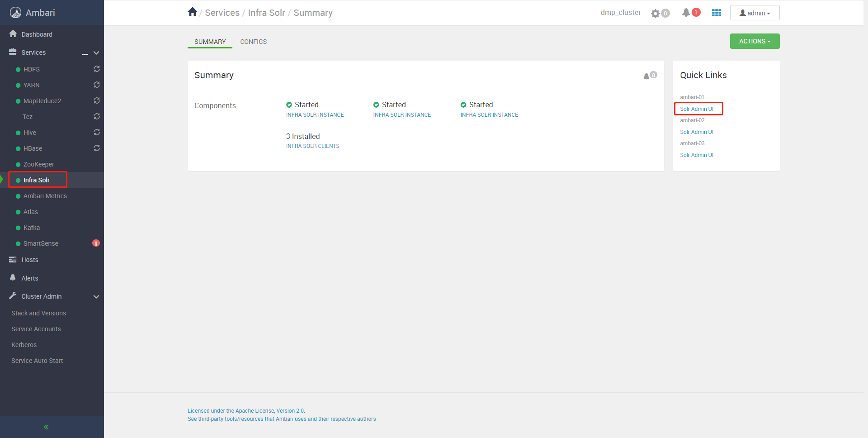Click second INFRA SOLR INSTANCE link
The height and width of the screenshot is (438, 868).
402,115
